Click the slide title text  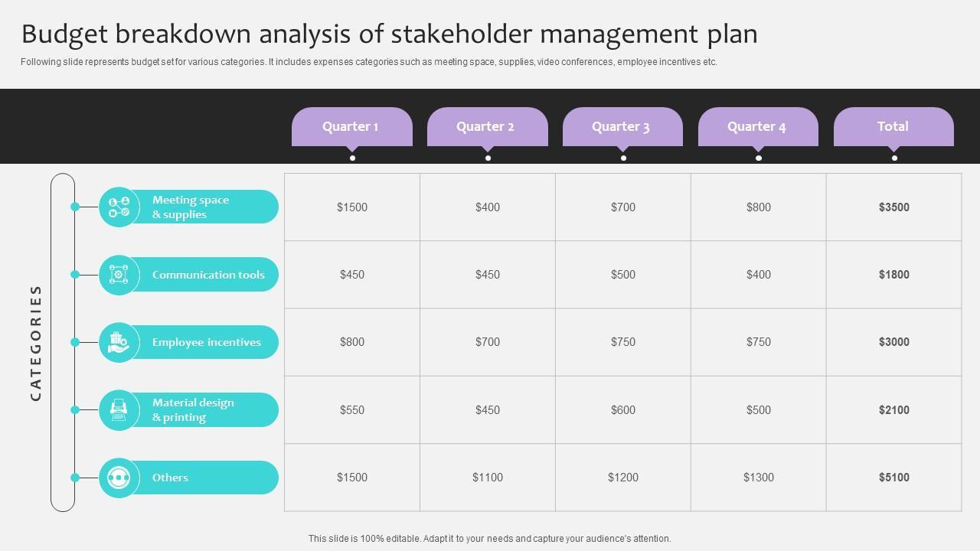(x=389, y=34)
